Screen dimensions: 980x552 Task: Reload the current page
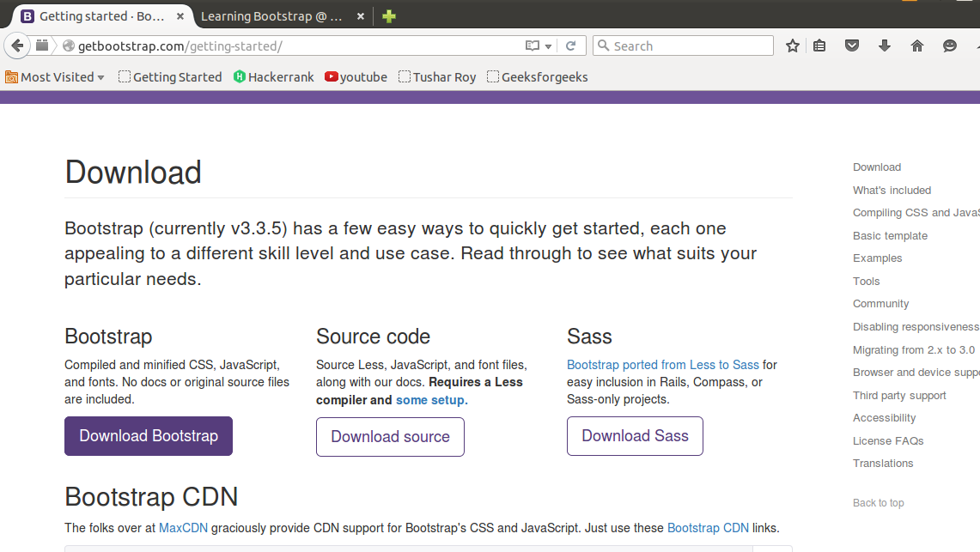(x=572, y=45)
